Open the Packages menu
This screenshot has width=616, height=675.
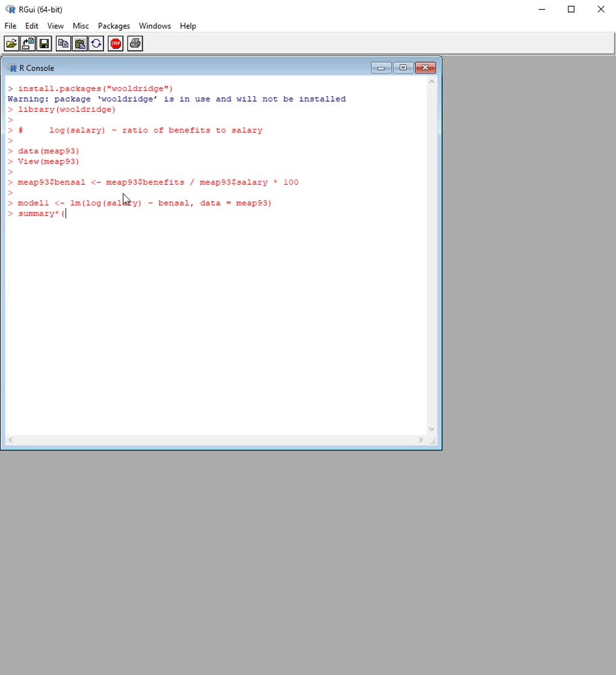click(114, 26)
